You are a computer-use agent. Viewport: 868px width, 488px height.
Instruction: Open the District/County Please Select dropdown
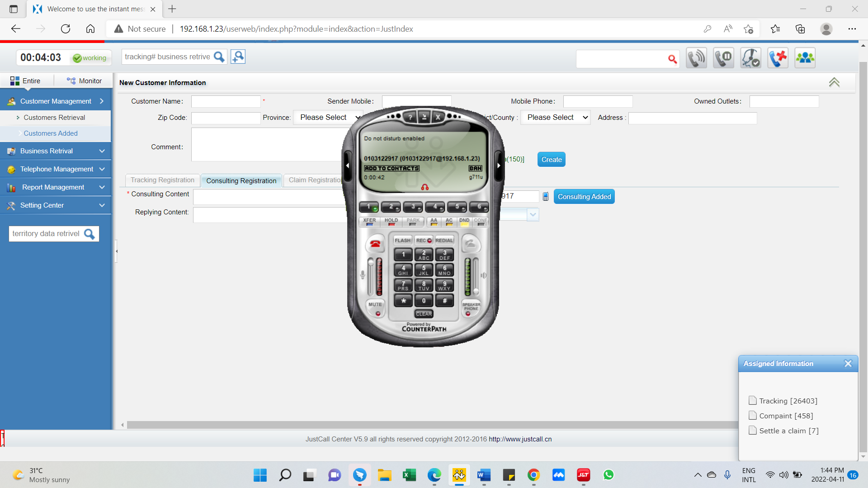tap(555, 118)
